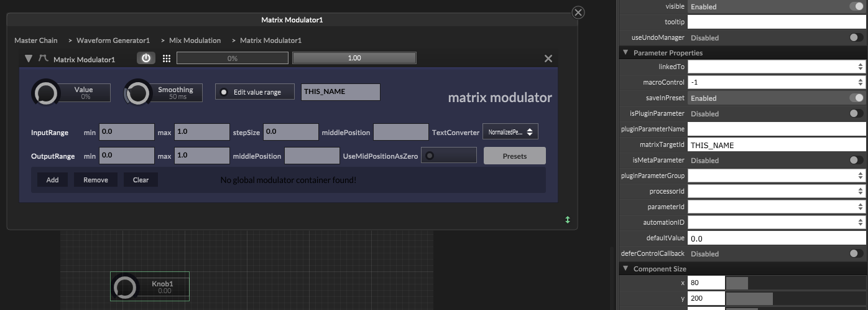Viewport: 868px width, 310px height.
Task: Click the x position value field
Action: tap(706, 283)
